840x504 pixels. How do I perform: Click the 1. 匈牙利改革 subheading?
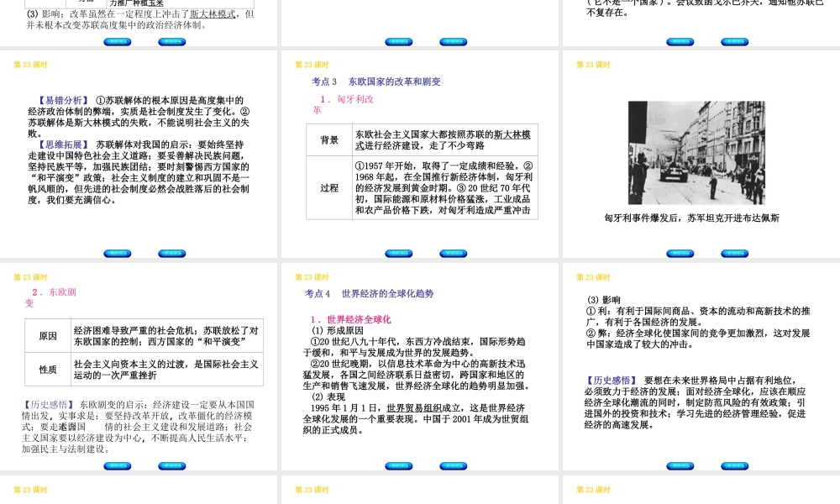point(344,104)
